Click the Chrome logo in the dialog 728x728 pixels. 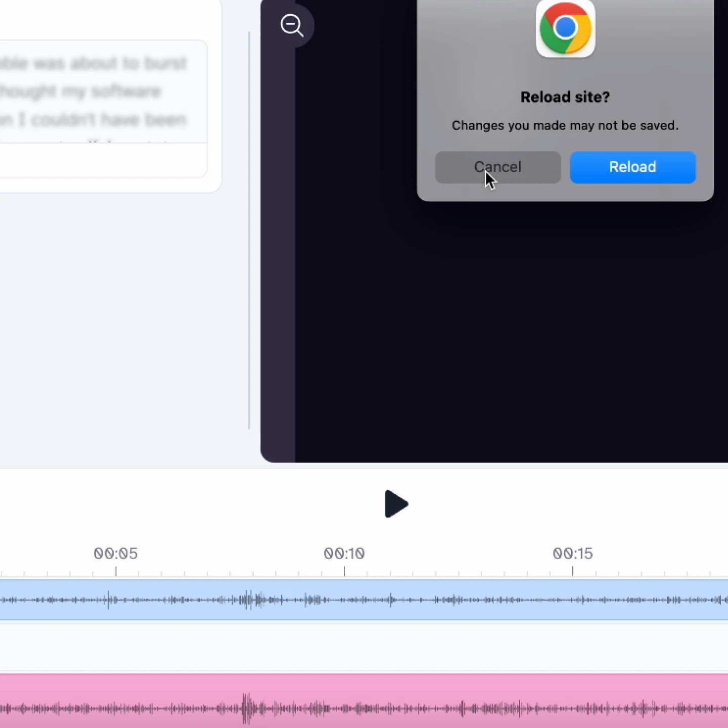tap(565, 28)
